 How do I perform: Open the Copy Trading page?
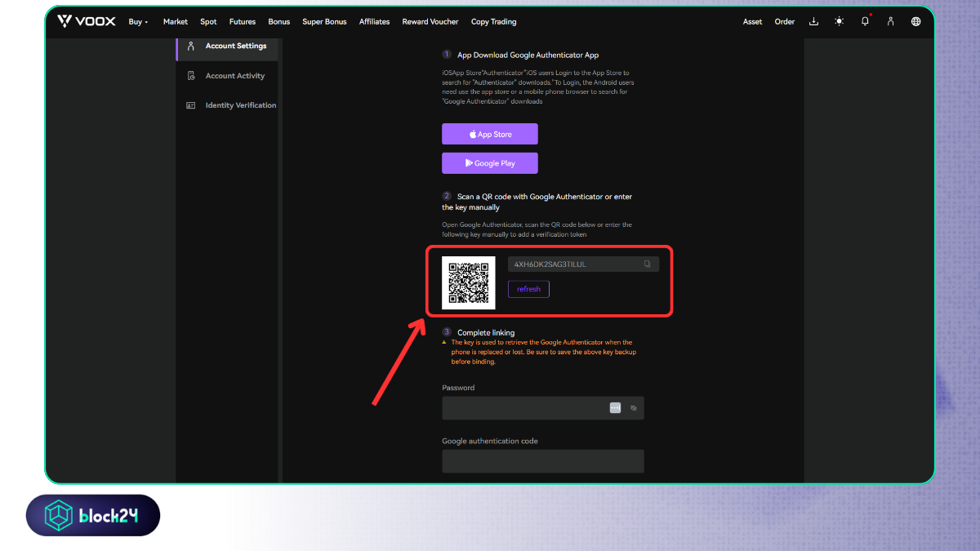[494, 21]
